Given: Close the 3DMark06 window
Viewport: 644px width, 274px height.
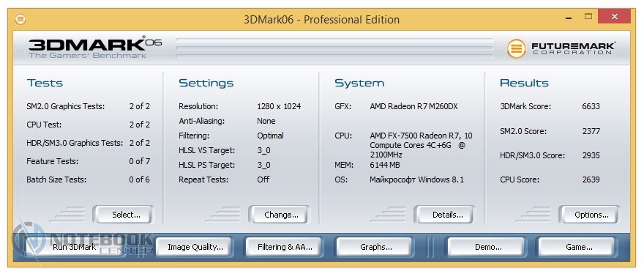Looking at the screenshot, I should tap(614, 17).
